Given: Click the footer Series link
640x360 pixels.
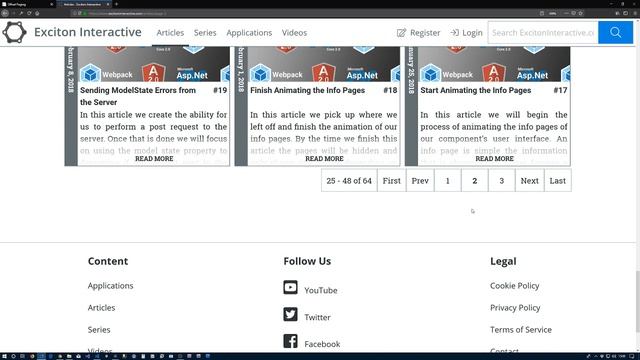Looking at the screenshot, I should [x=99, y=330].
